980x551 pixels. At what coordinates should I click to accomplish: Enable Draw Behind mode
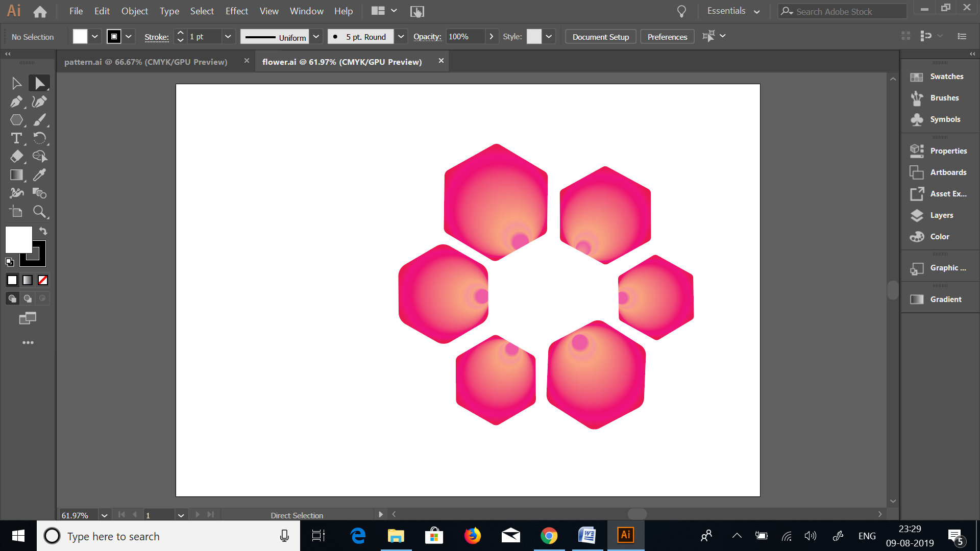(x=28, y=298)
